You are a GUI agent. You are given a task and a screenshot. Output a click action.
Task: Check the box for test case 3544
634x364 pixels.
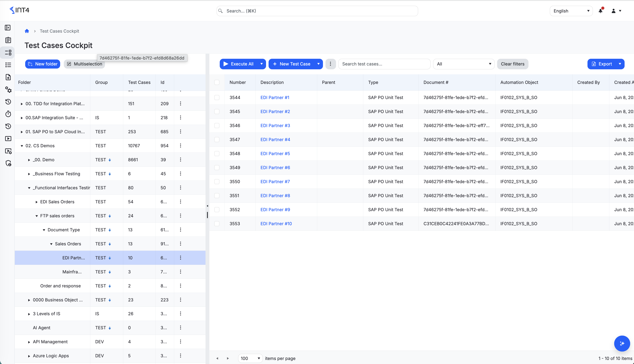[x=217, y=98]
